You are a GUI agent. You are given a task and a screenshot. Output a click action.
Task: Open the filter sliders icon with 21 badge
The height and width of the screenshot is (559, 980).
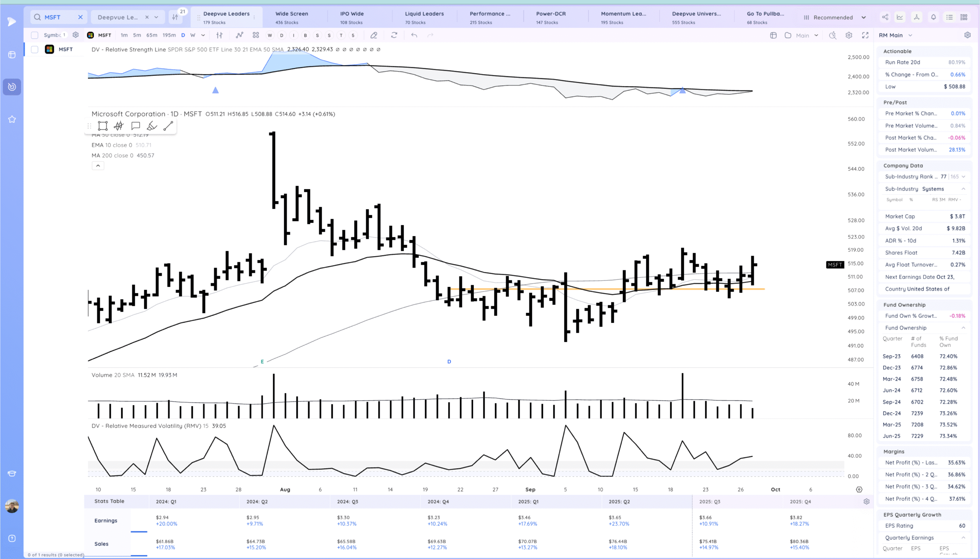point(175,17)
